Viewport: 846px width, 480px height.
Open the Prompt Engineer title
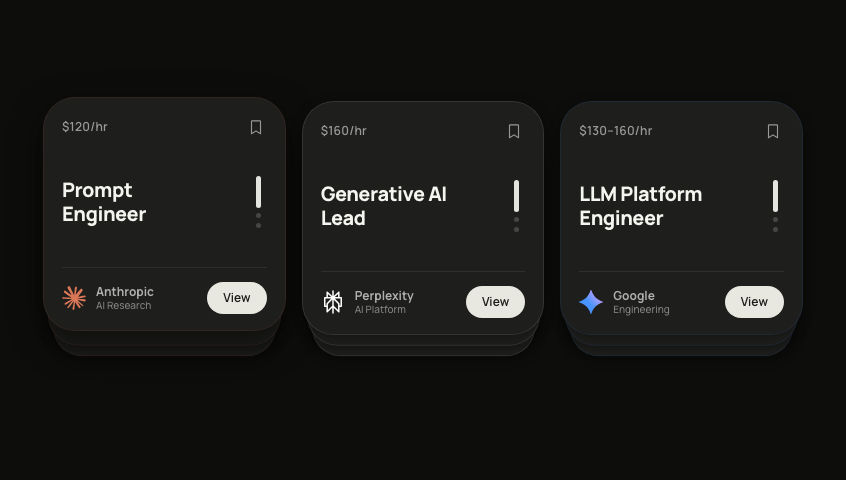click(104, 202)
